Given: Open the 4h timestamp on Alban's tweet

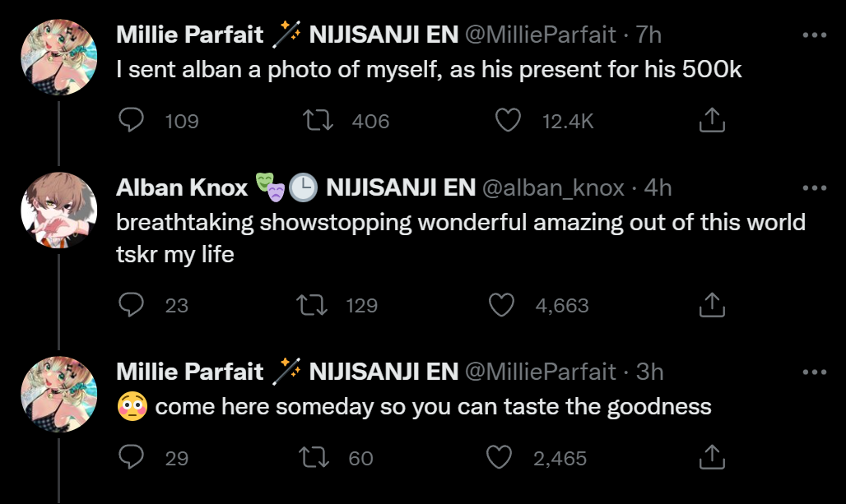Looking at the screenshot, I should (x=658, y=188).
